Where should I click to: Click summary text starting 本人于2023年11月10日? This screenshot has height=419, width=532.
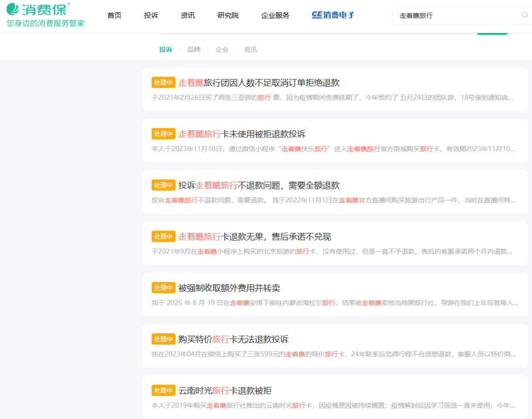pos(333,149)
